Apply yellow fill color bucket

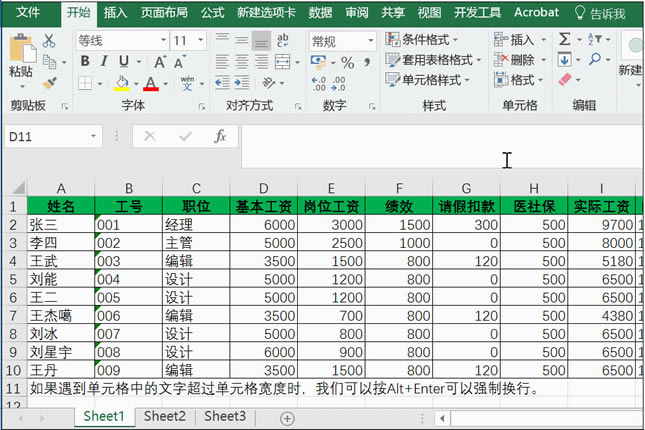pyautogui.click(x=122, y=83)
